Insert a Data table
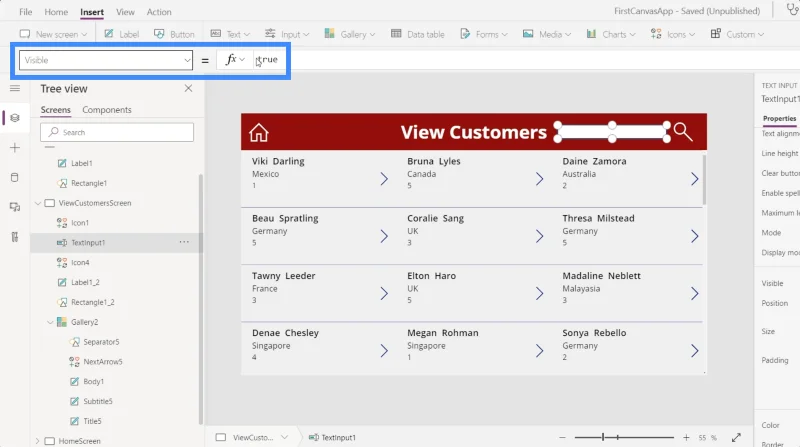 (x=417, y=34)
